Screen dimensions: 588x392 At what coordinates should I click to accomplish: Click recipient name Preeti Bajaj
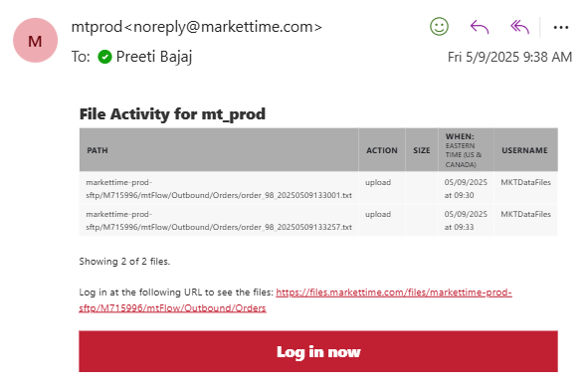point(154,57)
